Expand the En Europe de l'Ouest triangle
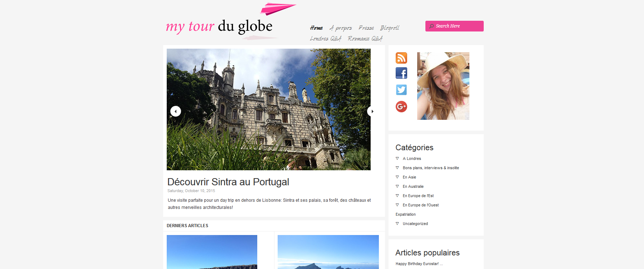 click(x=397, y=205)
